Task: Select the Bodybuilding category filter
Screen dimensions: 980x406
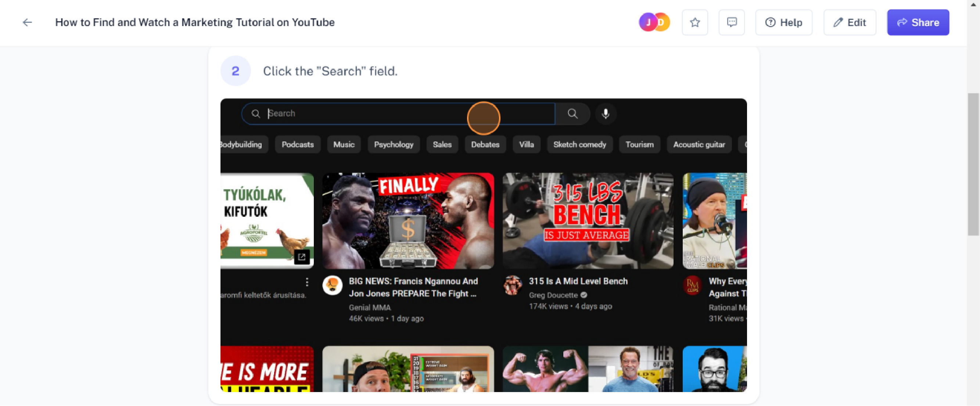Action: coord(243,144)
